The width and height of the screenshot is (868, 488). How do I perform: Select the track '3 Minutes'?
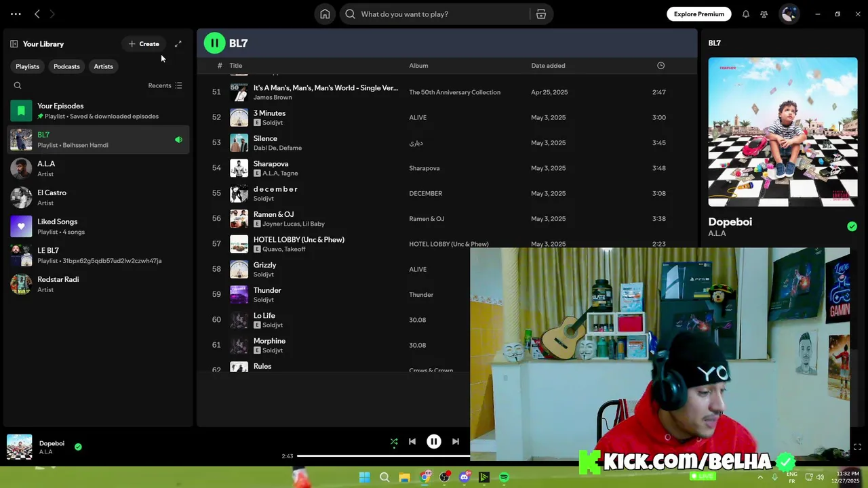click(269, 113)
